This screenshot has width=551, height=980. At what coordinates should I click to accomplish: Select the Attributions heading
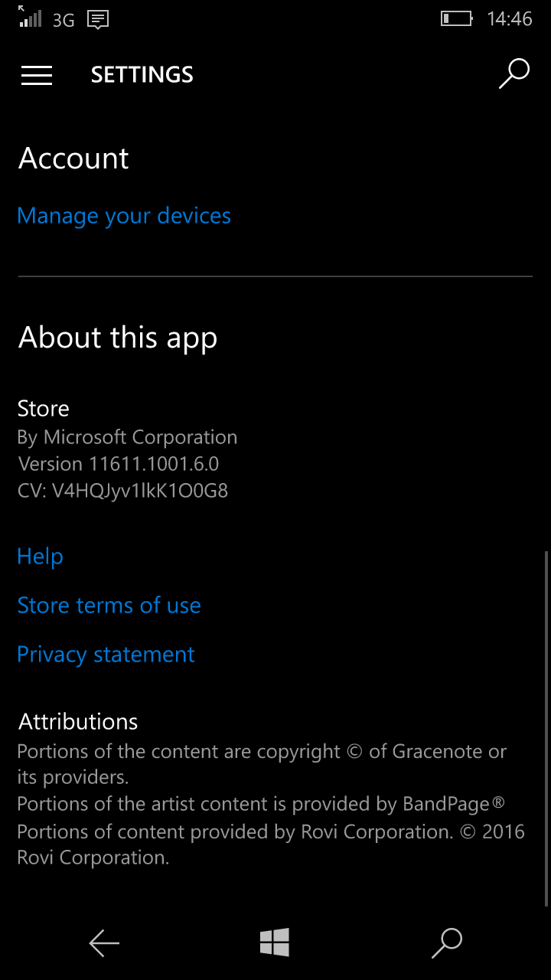tap(78, 721)
